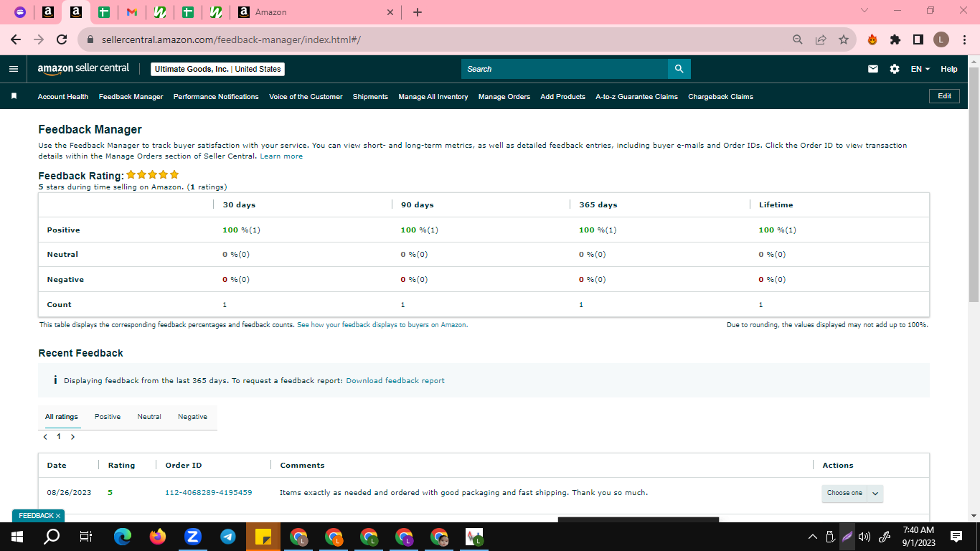Image resolution: width=980 pixels, height=551 pixels.
Task: Open Add Products menu item
Action: [563, 96]
